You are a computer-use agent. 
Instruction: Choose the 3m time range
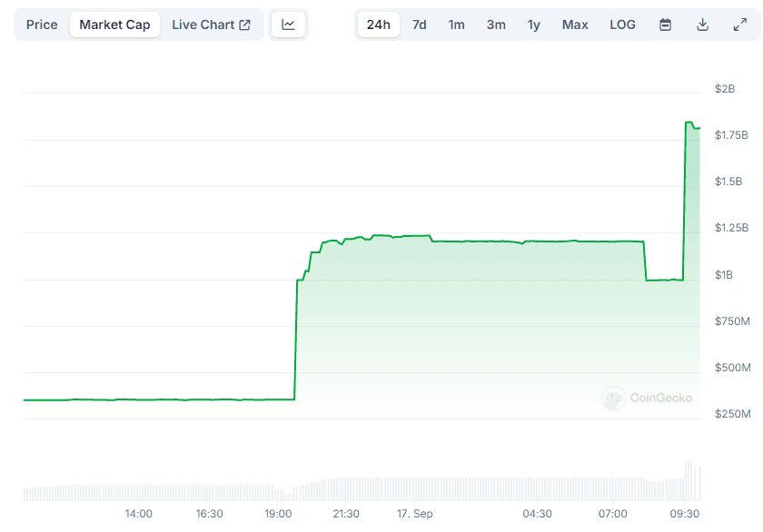point(496,25)
